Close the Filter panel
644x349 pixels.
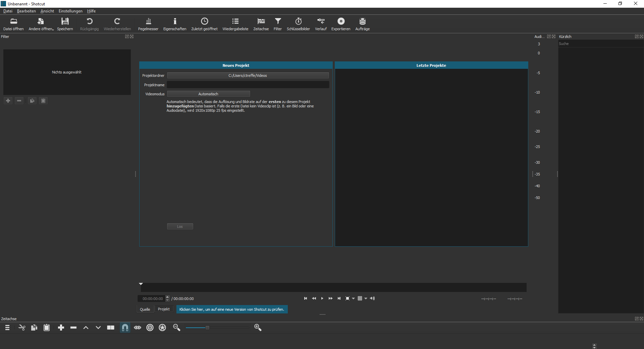[x=132, y=37]
